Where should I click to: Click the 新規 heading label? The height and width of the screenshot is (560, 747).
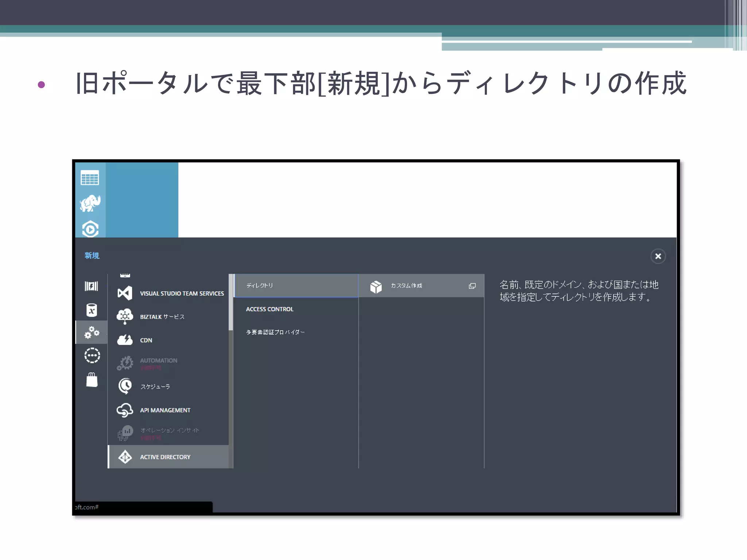92,256
